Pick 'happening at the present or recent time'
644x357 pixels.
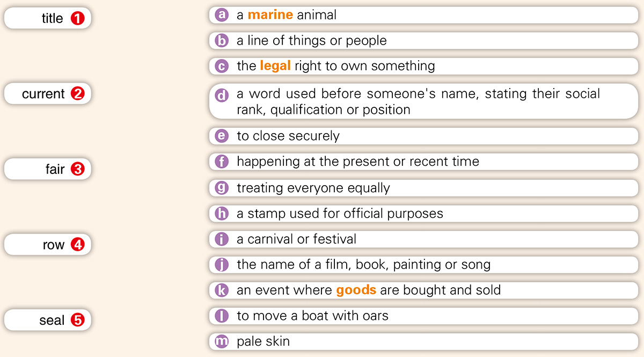(357, 162)
